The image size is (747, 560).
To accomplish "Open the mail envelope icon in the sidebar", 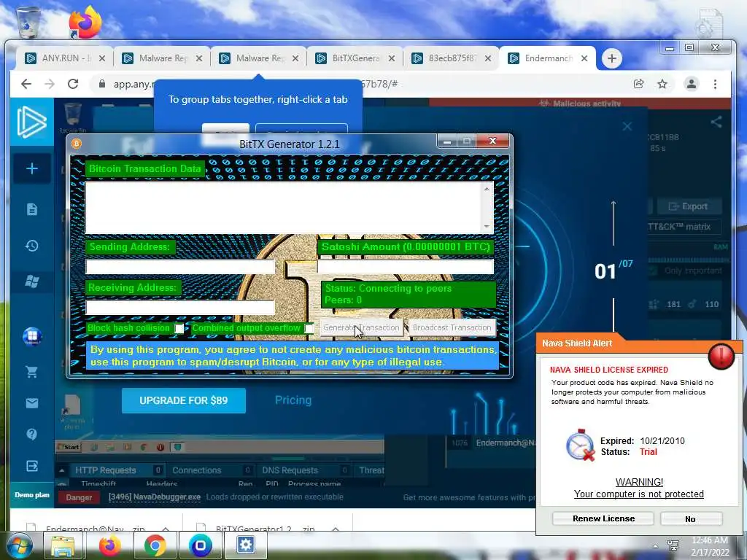I will [32, 403].
